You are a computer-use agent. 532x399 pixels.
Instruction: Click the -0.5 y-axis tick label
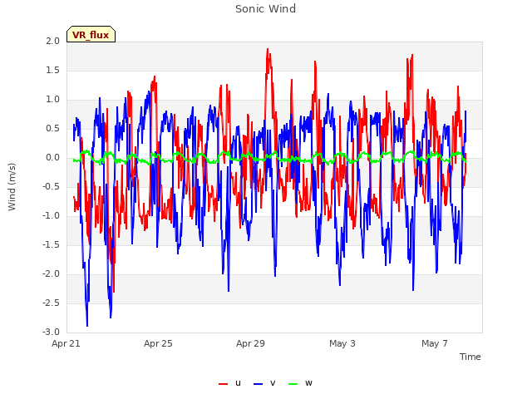click(52, 186)
